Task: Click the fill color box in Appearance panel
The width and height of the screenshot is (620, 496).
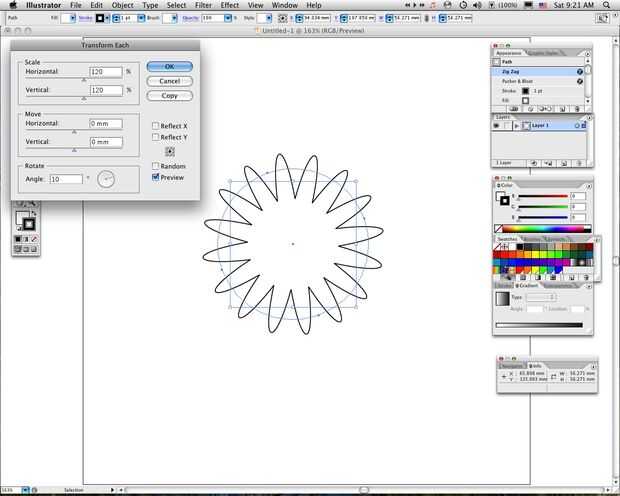Action: (525, 100)
